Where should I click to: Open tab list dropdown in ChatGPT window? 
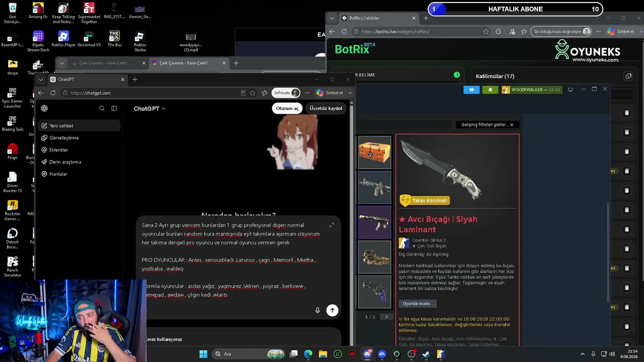(x=41, y=79)
